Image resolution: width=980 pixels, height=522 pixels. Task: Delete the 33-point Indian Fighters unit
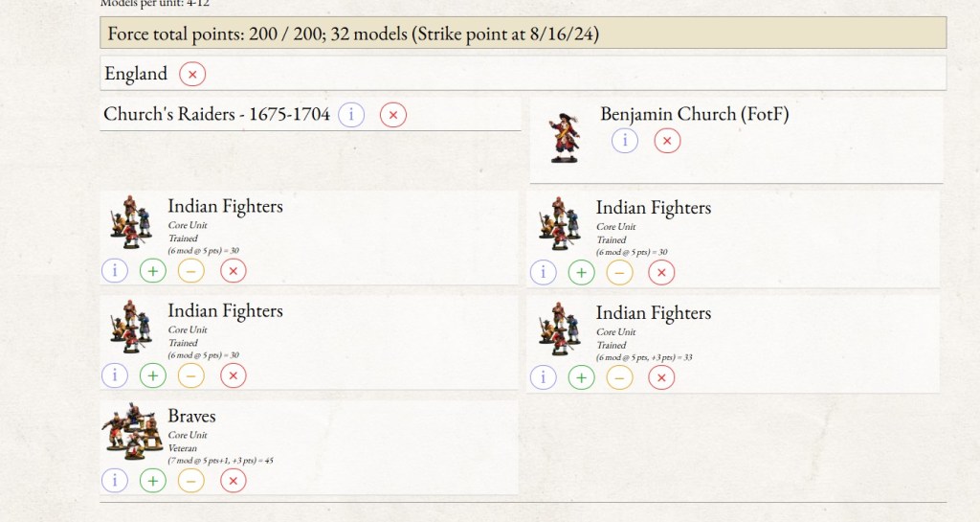[x=661, y=377]
